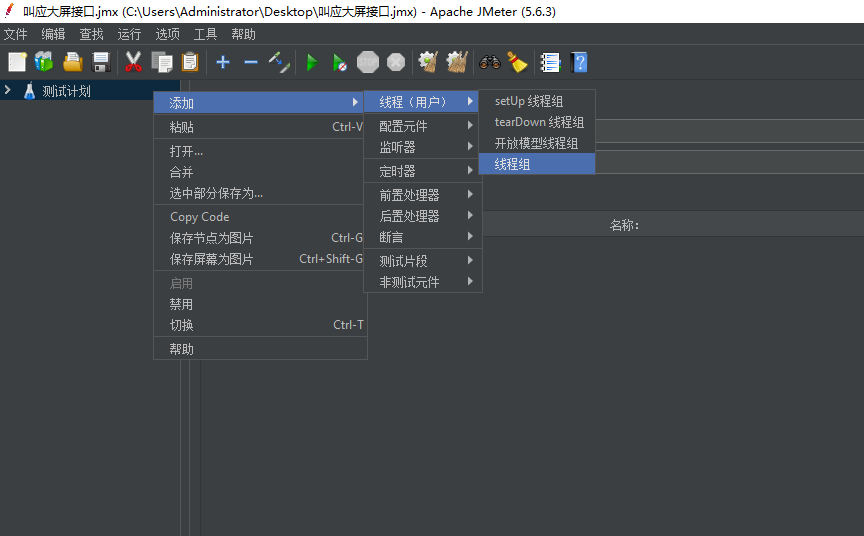Screen dimensions: 864x536
Task: Choose 粘贴 in the context menu
Action: 259,127
